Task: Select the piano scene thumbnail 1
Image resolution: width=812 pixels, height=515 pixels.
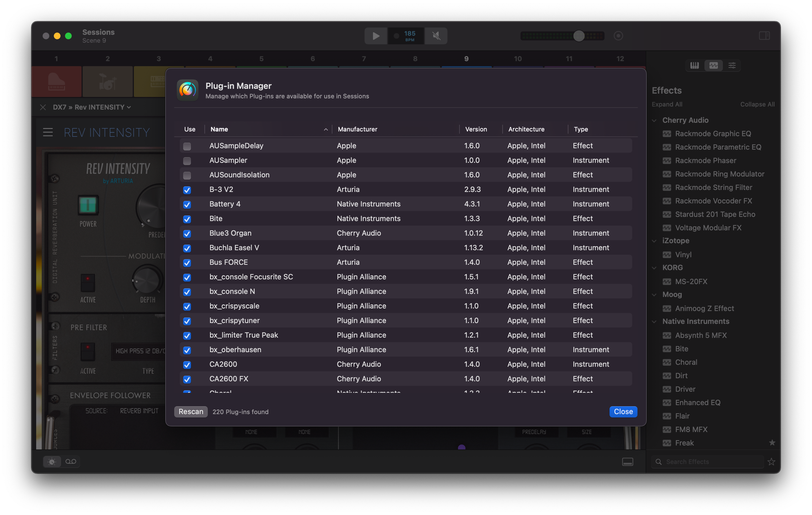Action: (56, 81)
